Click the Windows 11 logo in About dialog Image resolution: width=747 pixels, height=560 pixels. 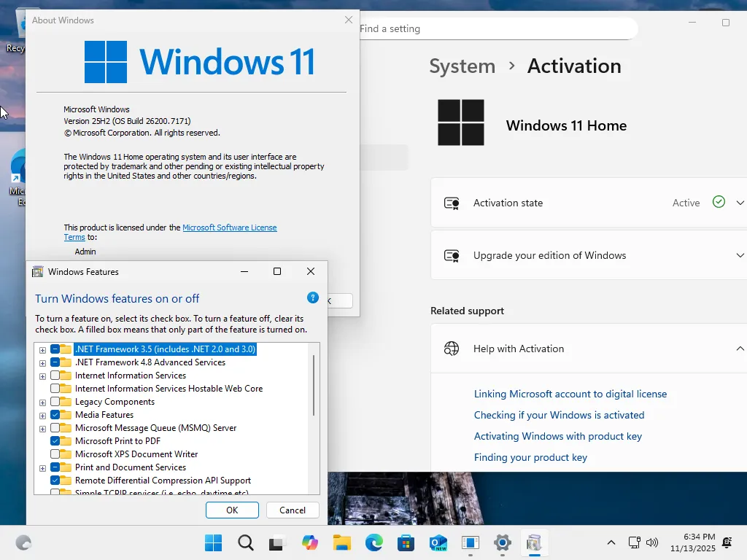pyautogui.click(x=106, y=62)
